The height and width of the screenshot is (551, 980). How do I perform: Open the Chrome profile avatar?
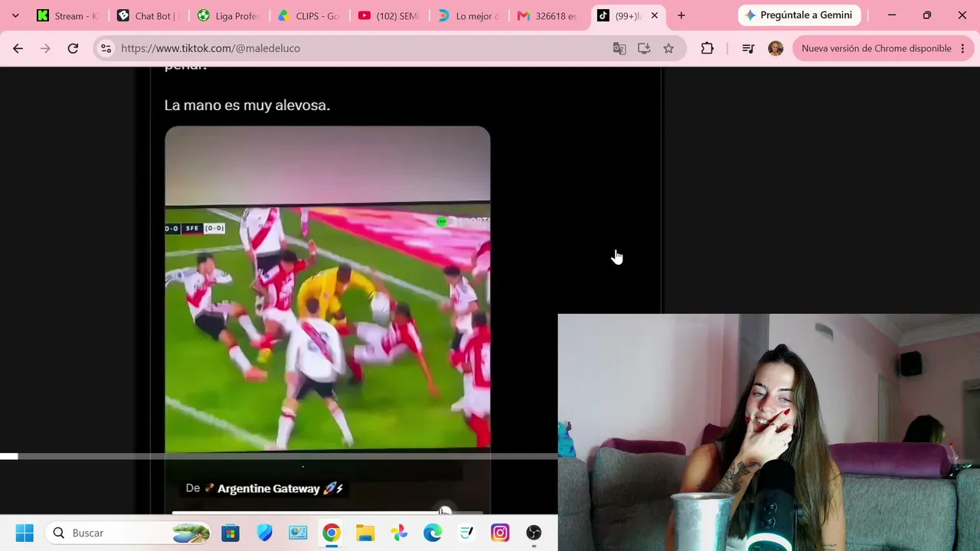point(776,48)
